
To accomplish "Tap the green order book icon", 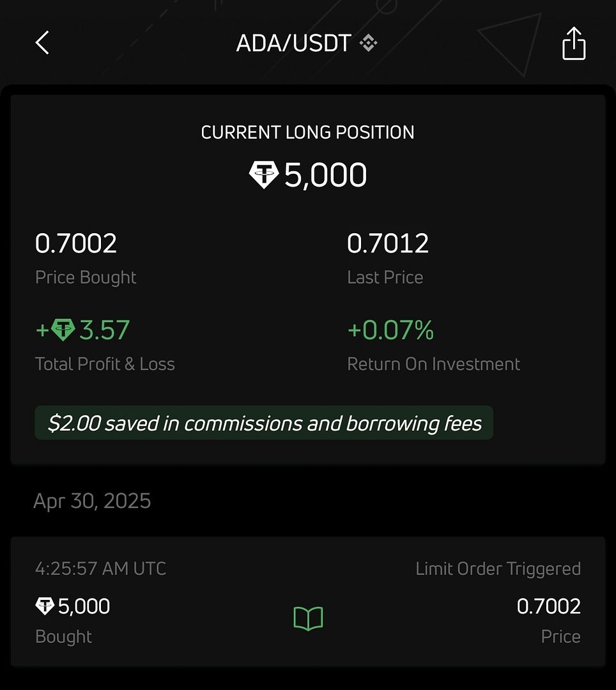I will [308, 619].
